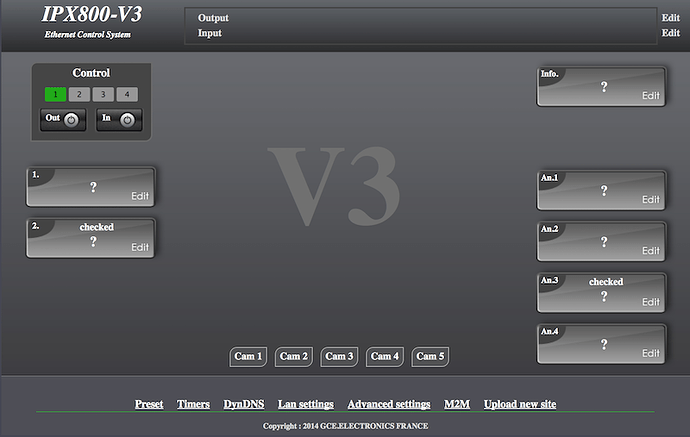The height and width of the screenshot is (437, 690).
Task: Click the question mark in Info. widget
Action: 604,87
